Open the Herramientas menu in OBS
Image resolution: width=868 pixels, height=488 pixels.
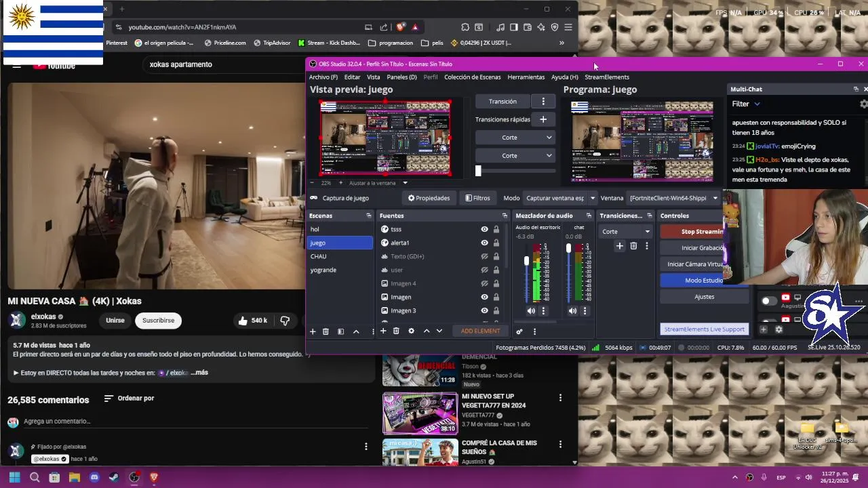click(x=526, y=77)
